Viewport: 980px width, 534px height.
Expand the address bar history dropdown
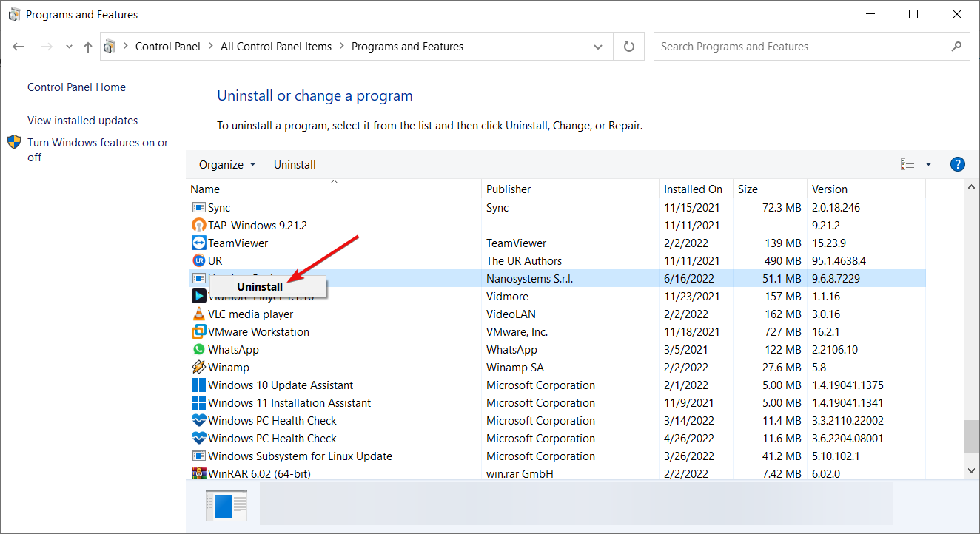598,47
